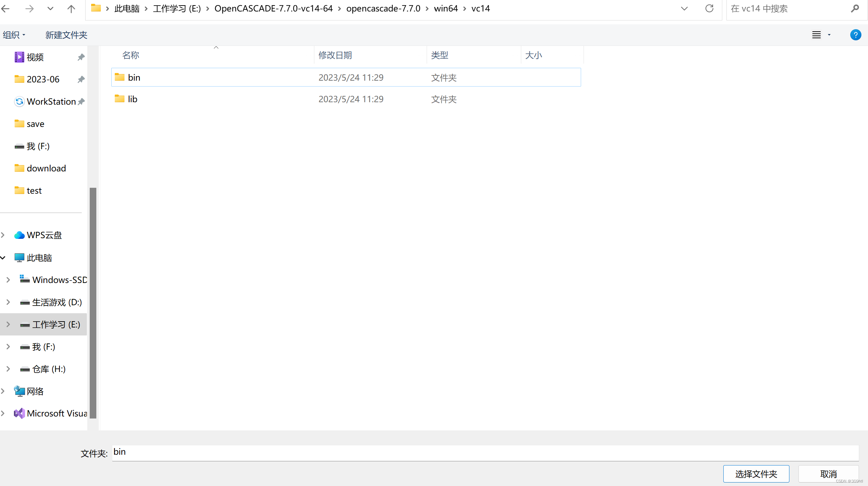Collapse the 此电脑 tree node
868x486 pixels.
[x=3, y=258]
